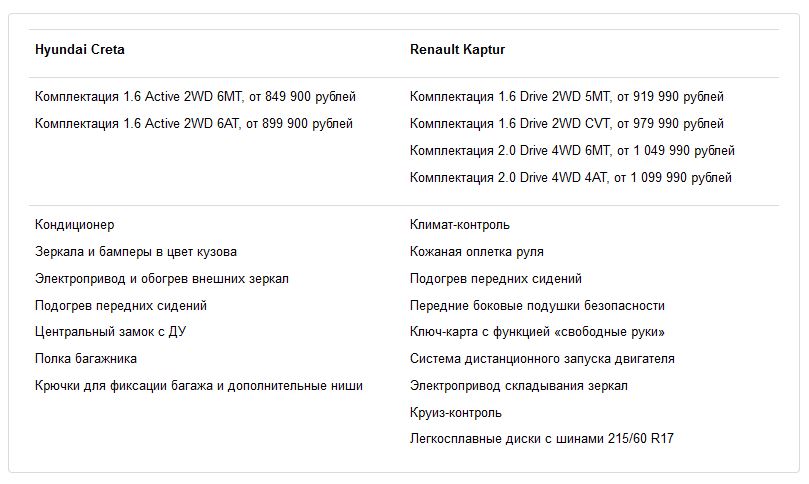Click Зеркала и бамперы в цвет кузова
Viewport: 809px width, 484px height.
tap(136, 252)
